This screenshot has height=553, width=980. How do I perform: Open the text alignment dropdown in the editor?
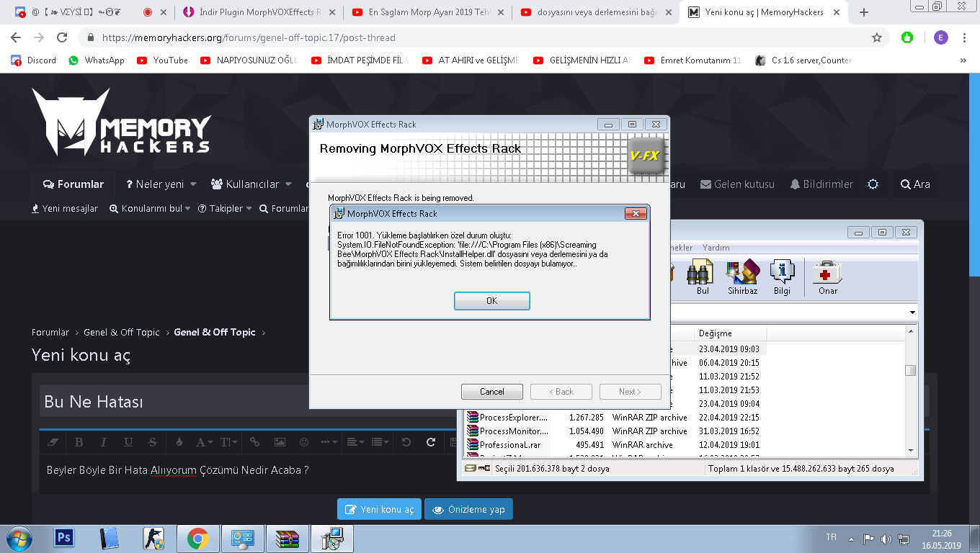356,442
